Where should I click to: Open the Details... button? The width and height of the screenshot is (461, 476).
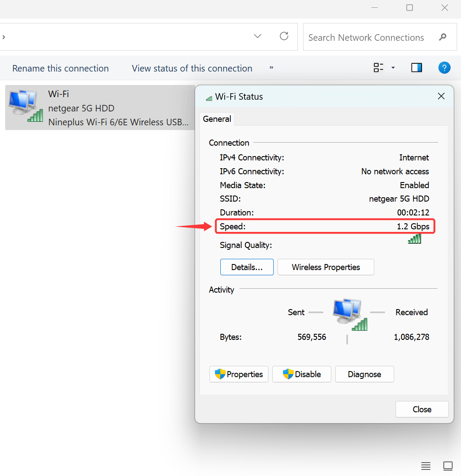coord(247,267)
